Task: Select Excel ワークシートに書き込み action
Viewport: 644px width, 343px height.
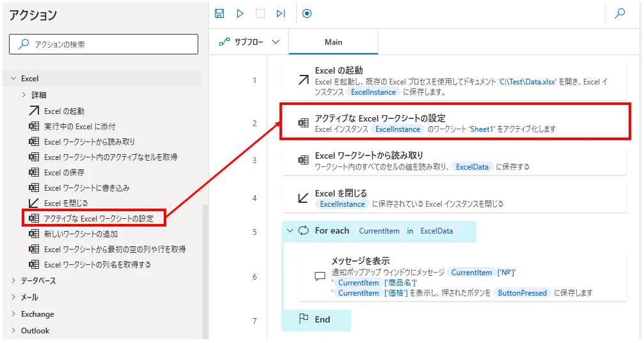Action: pyautogui.click(x=86, y=187)
